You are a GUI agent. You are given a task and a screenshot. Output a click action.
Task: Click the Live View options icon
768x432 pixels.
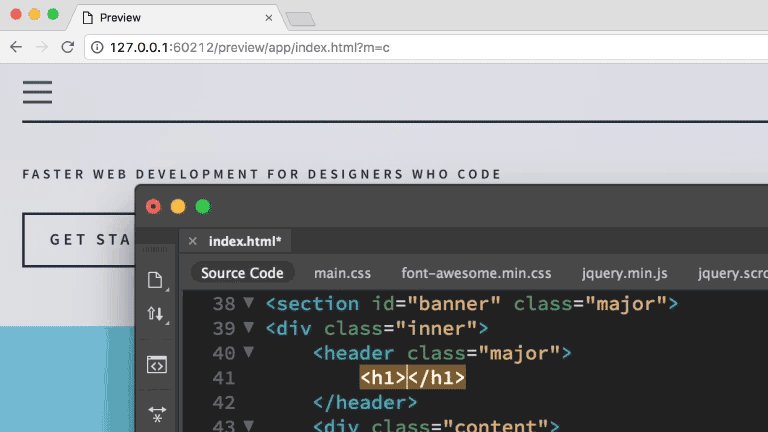pyautogui.click(x=155, y=364)
